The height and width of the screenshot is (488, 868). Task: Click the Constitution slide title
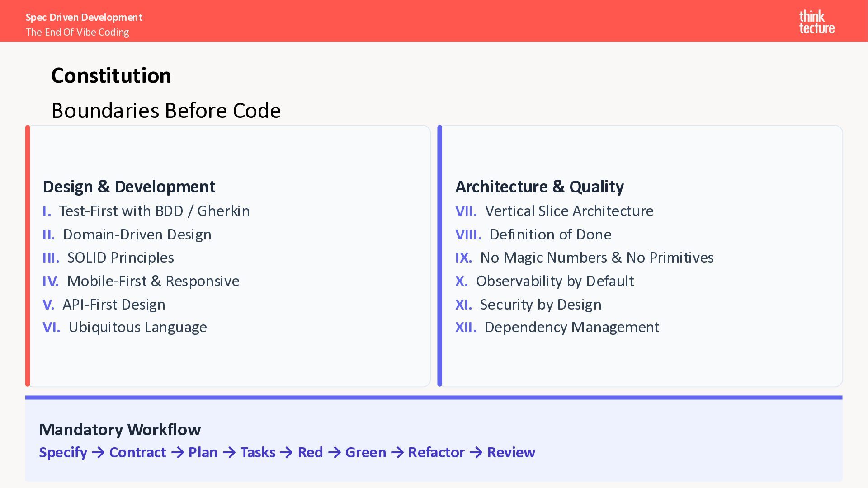pyautogui.click(x=111, y=75)
